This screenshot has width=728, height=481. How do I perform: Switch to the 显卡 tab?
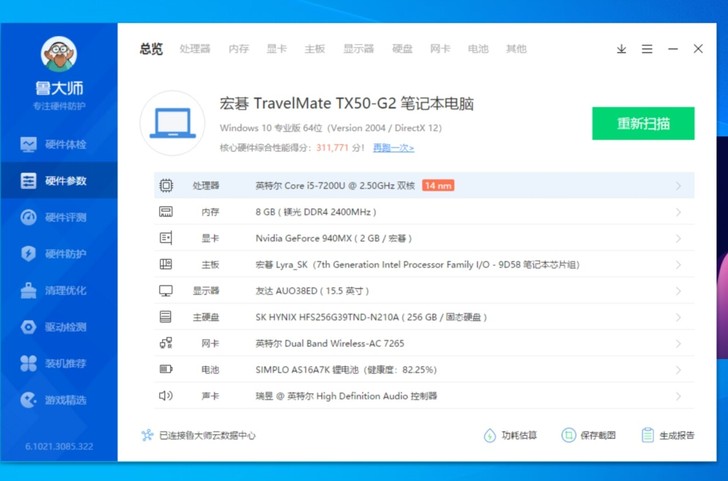click(x=277, y=49)
